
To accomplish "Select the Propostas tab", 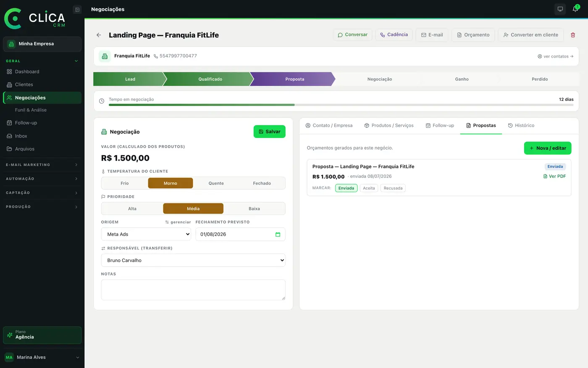I will tap(481, 125).
